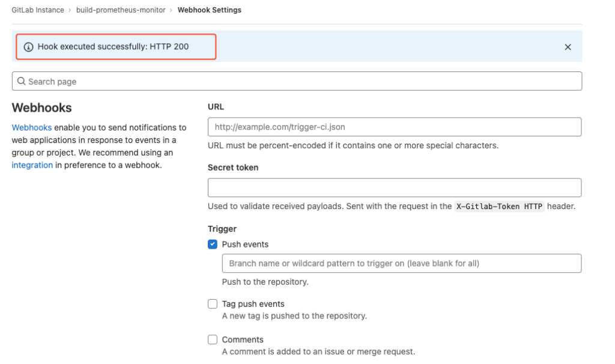Screen dimensions: 615x364
Task: Click the 'X-Gitlab-Token HTTP' code text
Action: (x=499, y=206)
